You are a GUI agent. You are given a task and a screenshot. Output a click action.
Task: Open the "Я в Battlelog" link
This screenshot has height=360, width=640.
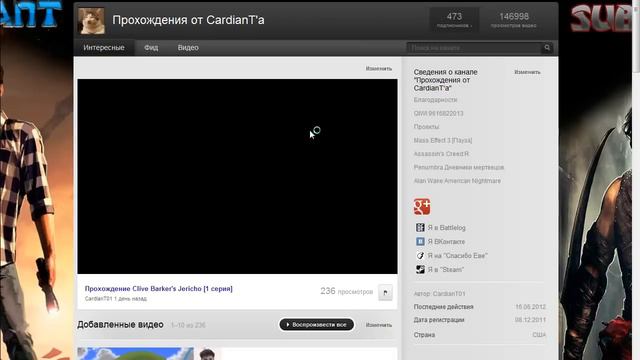pos(447,228)
